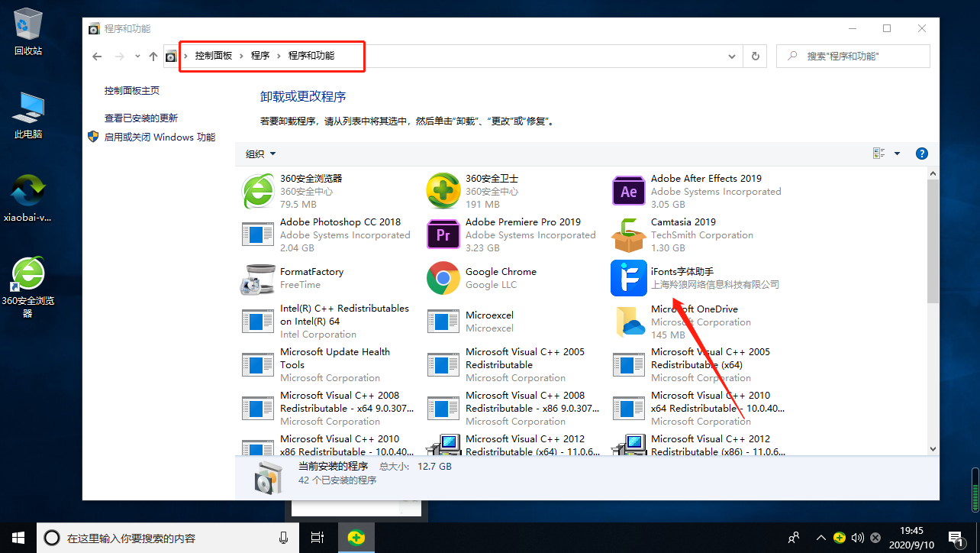
Task: Open the volume control in the system tray
Action: 857,538
